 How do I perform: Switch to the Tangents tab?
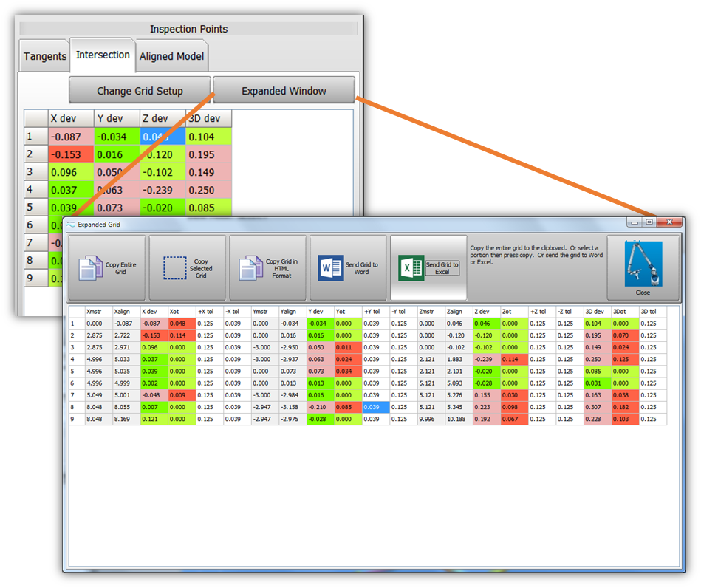(x=45, y=57)
